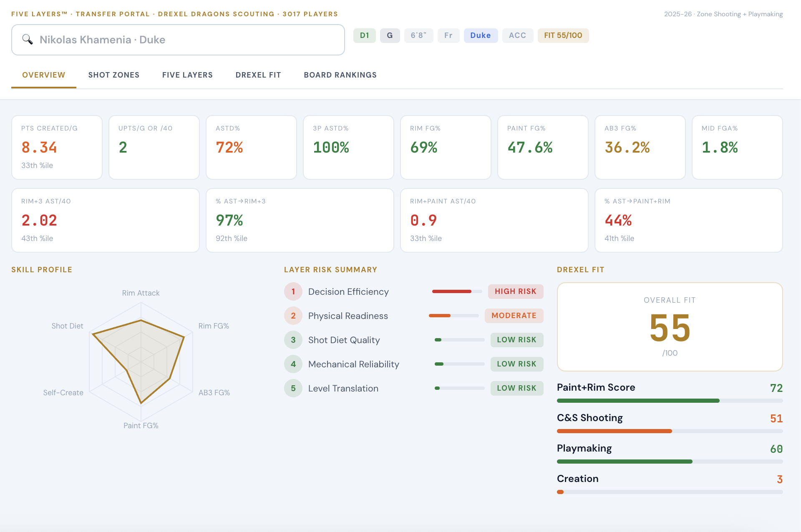Image resolution: width=801 pixels, height=532 pixels.
Task: Click the Mechanical Reliability label
Action: 354,364
